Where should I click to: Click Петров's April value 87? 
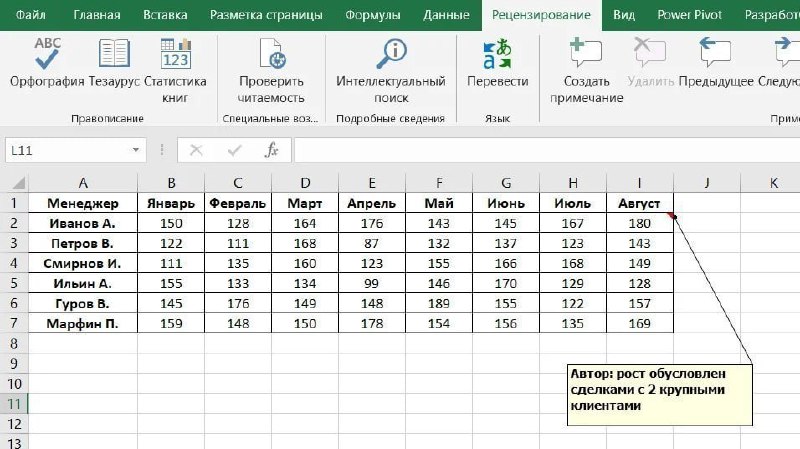(x=372, y=243)
